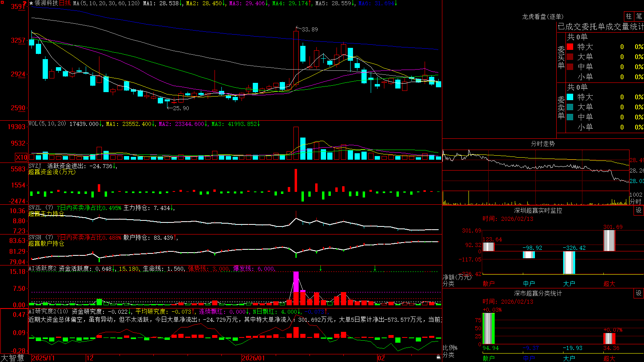Click the 龙虎看盘(逐单) panel title
The width and height of the screenshot is (644, 362).
[543, 16]
